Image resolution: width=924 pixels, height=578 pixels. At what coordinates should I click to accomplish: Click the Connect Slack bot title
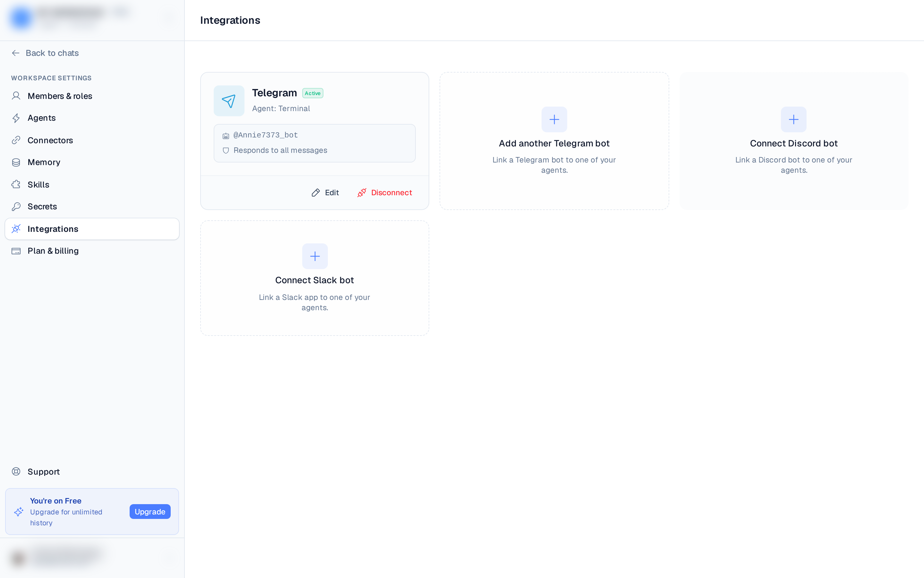[x=315, y=280]
